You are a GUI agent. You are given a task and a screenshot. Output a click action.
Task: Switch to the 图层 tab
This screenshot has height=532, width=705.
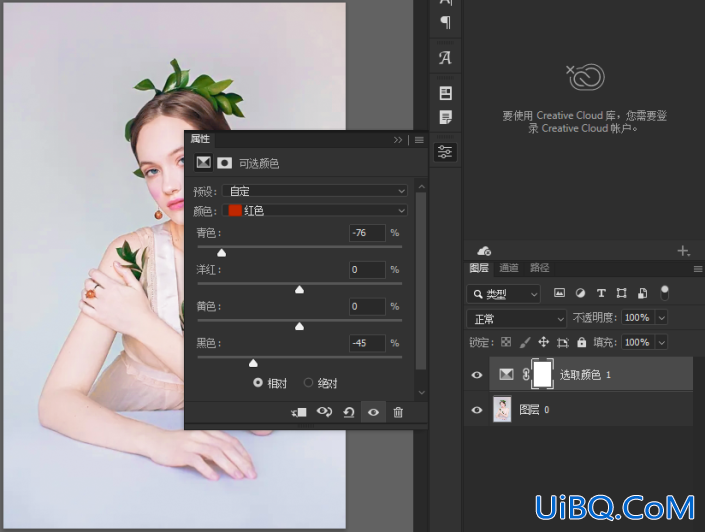coord(478,268)
